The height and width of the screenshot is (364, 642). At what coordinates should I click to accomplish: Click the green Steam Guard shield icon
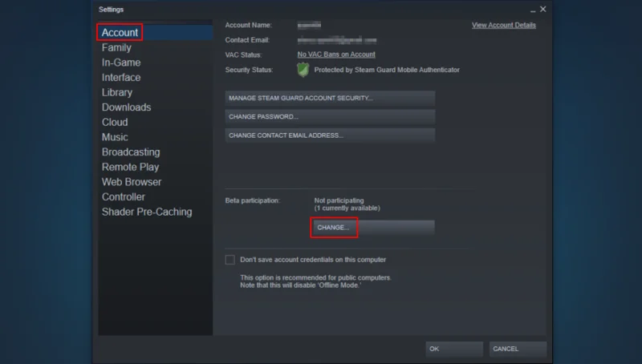point(303,70)
